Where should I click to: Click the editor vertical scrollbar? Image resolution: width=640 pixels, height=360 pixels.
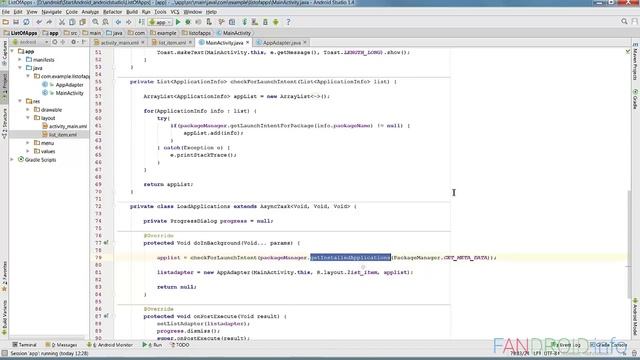point(630,244)
